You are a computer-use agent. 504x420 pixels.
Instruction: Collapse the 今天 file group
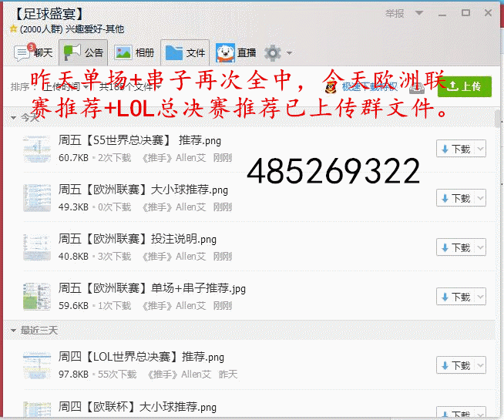pyautogui.click(x=13, y=118)
